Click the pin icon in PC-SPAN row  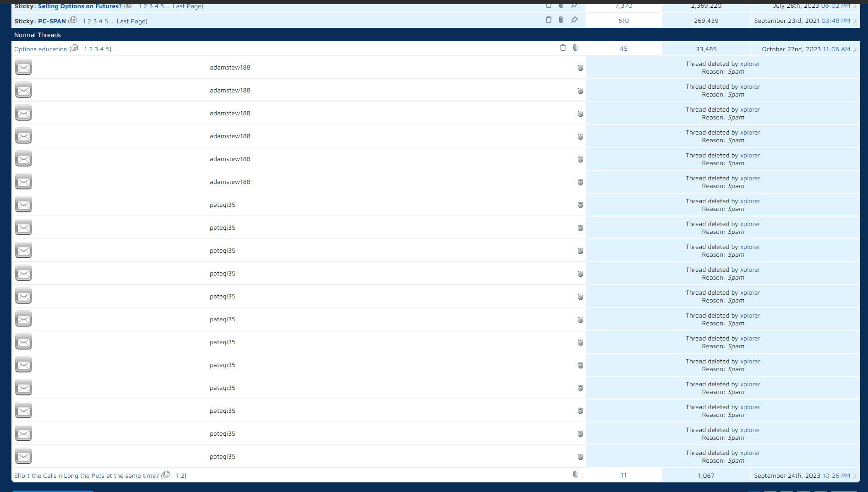574,20
